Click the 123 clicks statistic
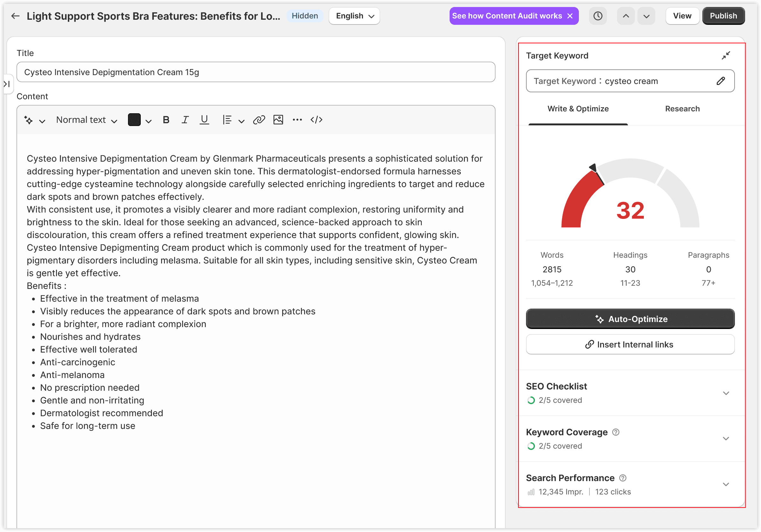This screenshot has width=761, height=532. [613, 492]
